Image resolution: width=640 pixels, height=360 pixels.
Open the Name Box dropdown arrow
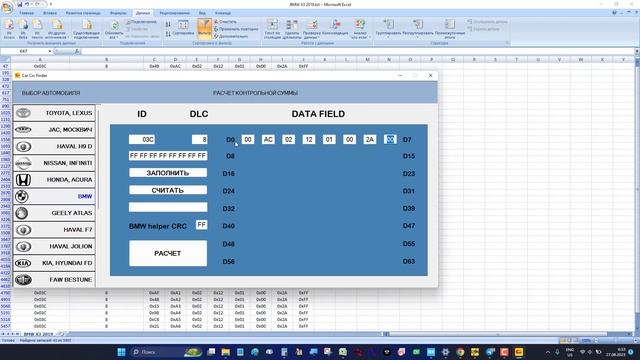click(50, 51)
